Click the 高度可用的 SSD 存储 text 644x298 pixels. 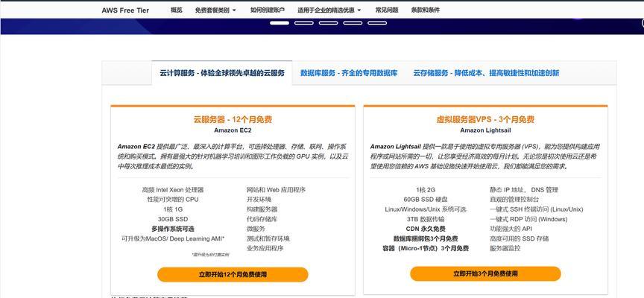coord(519,238)
